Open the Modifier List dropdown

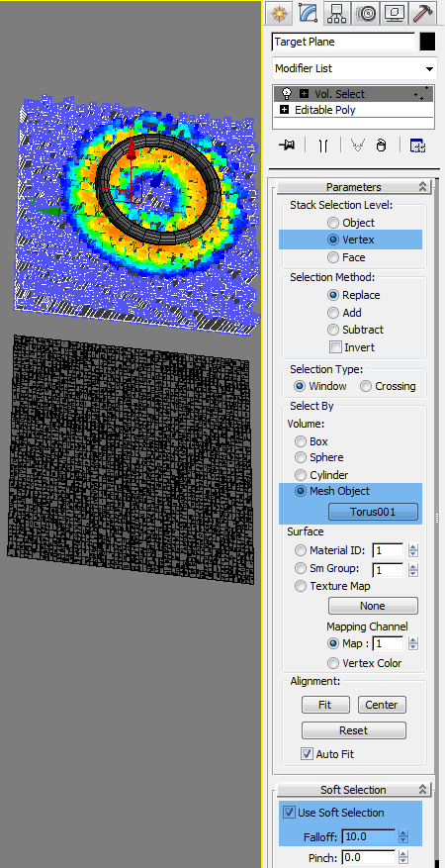pos(354,68)
